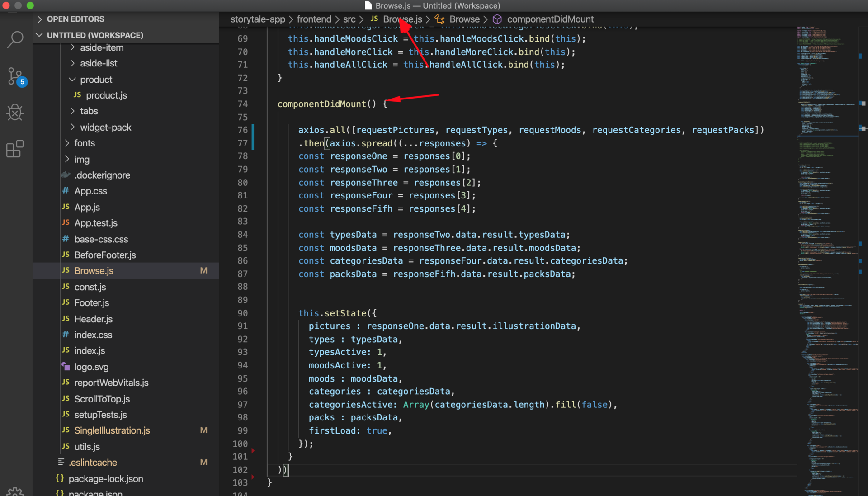
Task: Click the method cube icon in breadcrumb
Action: [497, 19]
